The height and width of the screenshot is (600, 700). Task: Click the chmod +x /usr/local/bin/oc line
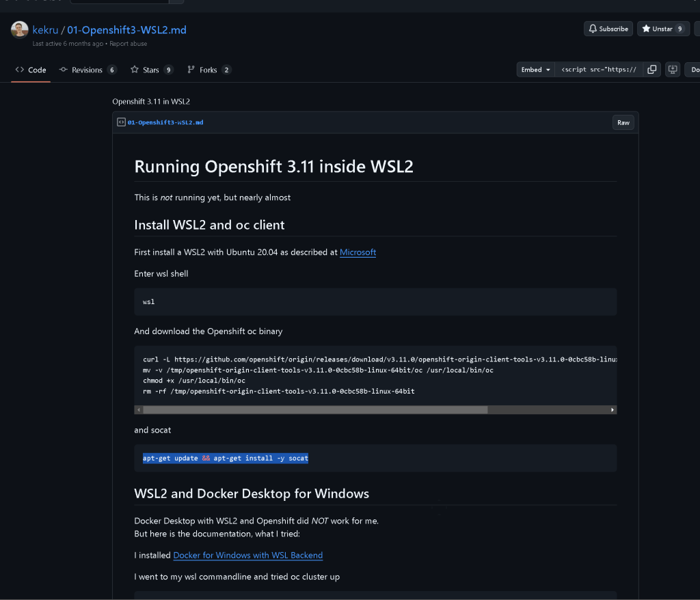194,381
